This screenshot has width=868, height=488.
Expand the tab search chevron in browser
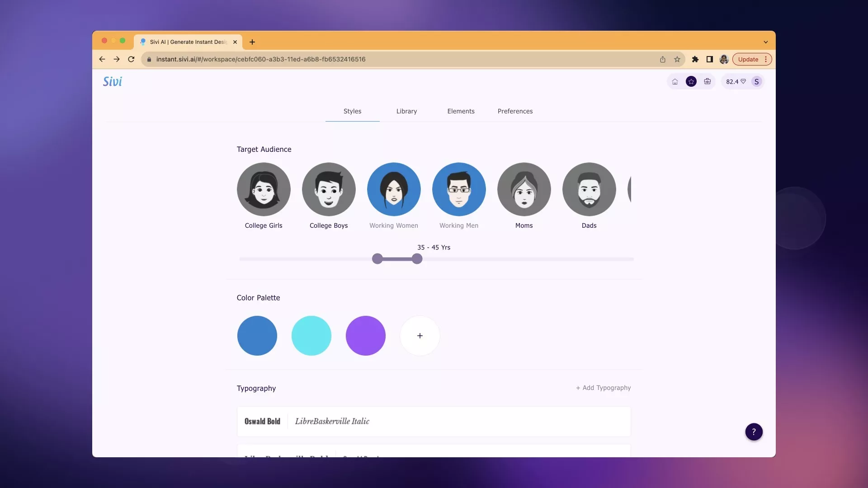[x=765, y=42]
